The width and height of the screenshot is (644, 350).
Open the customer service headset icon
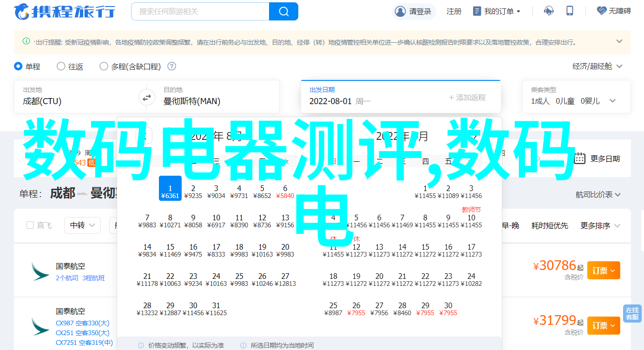(549, 11)
